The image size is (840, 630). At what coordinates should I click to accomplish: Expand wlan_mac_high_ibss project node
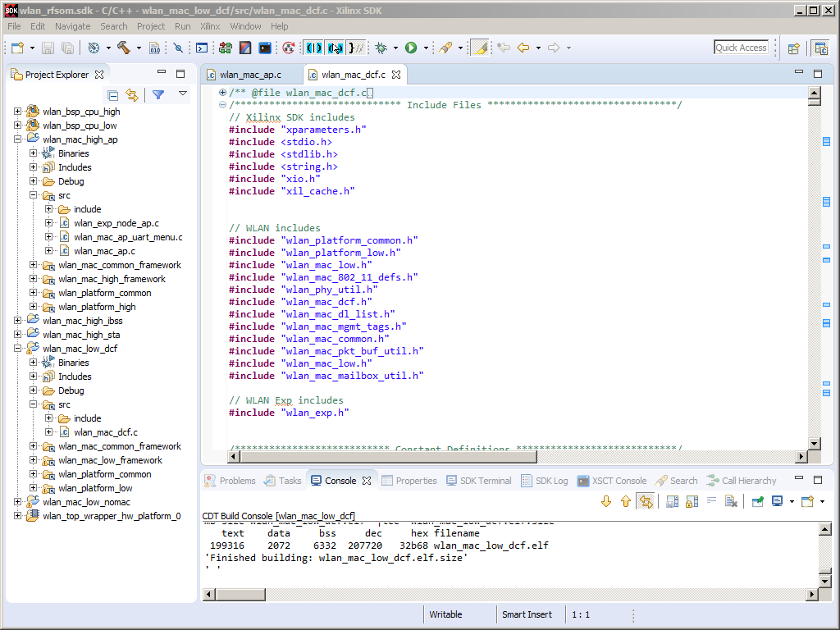coord(18,321)
